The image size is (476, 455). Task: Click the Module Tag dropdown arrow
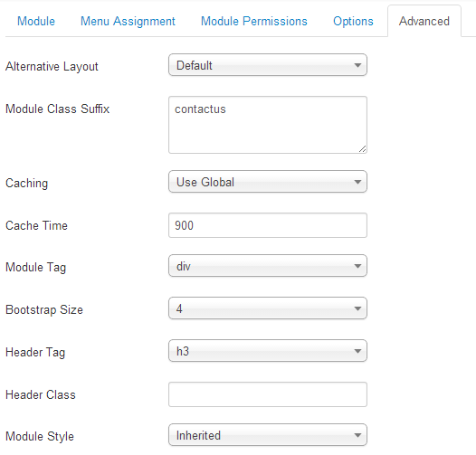pos(357,266)
